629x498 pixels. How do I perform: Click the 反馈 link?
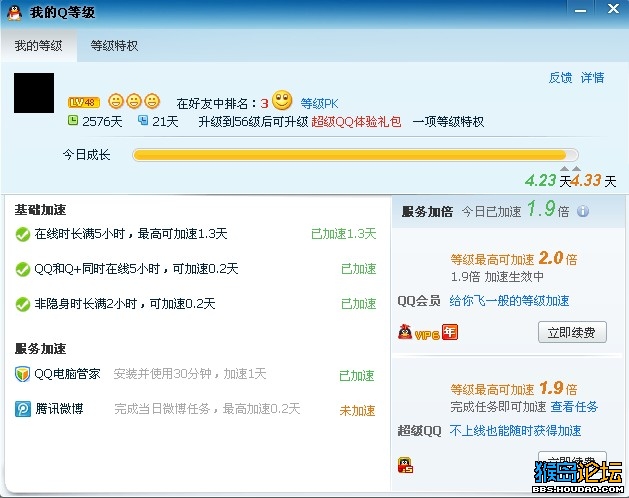[x=560, y=77]
